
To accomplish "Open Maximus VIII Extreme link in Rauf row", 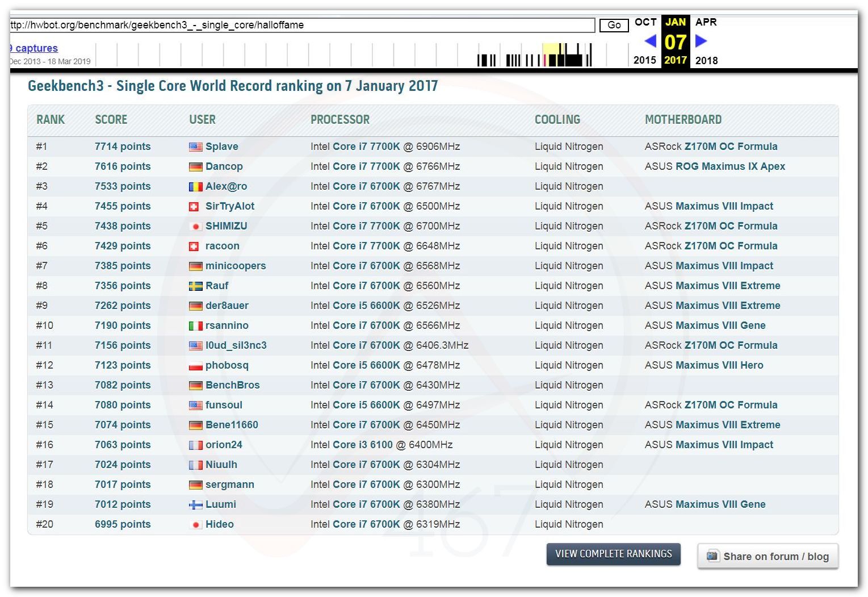I will (728, 286).
